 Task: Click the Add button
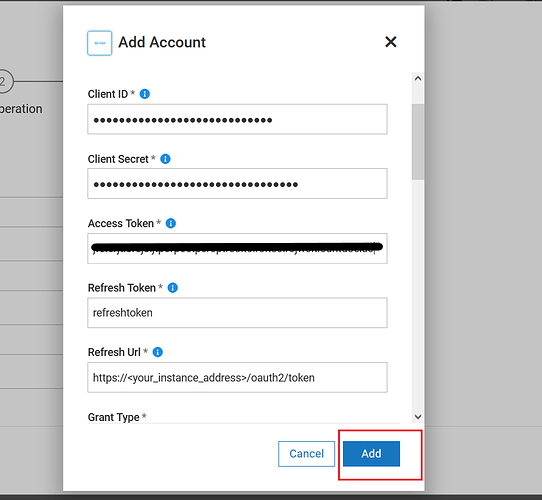(371, 453)
